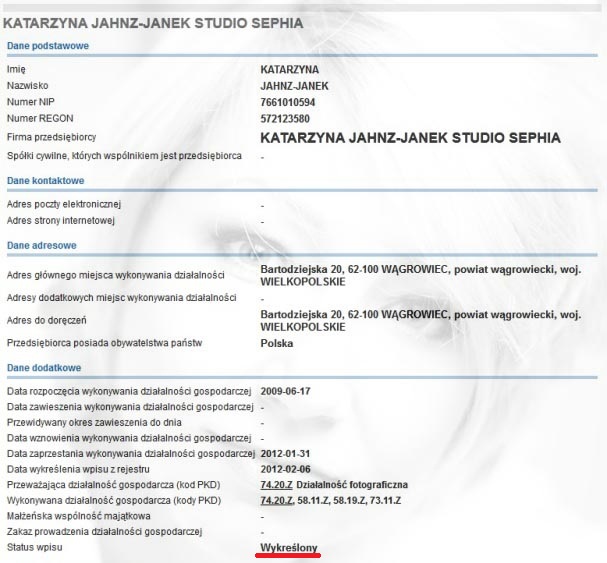Select the main business address Bartodziejska 20 value
Screen dimensions: 607x563
coord(421,276)
